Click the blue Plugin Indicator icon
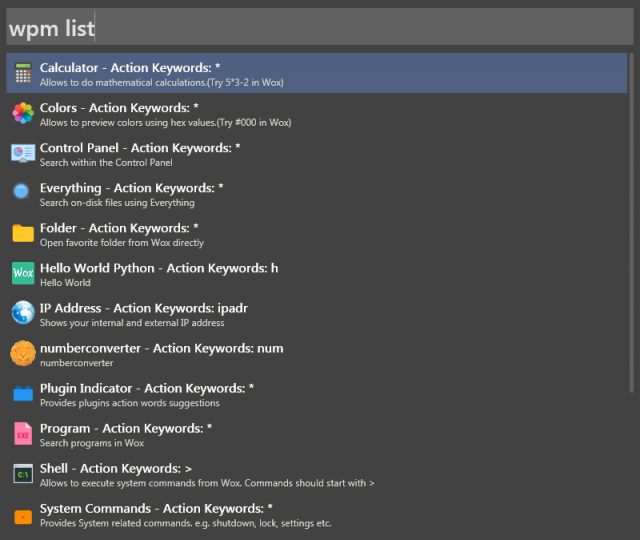The width and height of the screenshot is (640, 540). point(22,393)
